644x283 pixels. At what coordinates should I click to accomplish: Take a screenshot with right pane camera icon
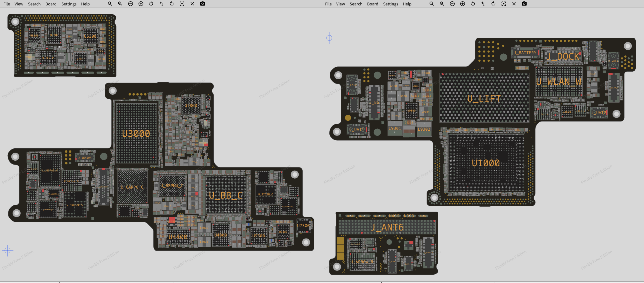524,4
